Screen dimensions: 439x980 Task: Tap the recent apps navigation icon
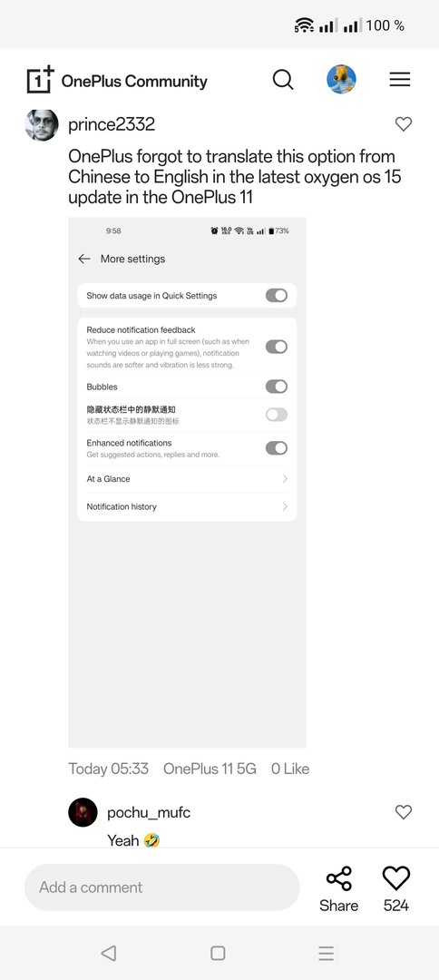point(326,953)
